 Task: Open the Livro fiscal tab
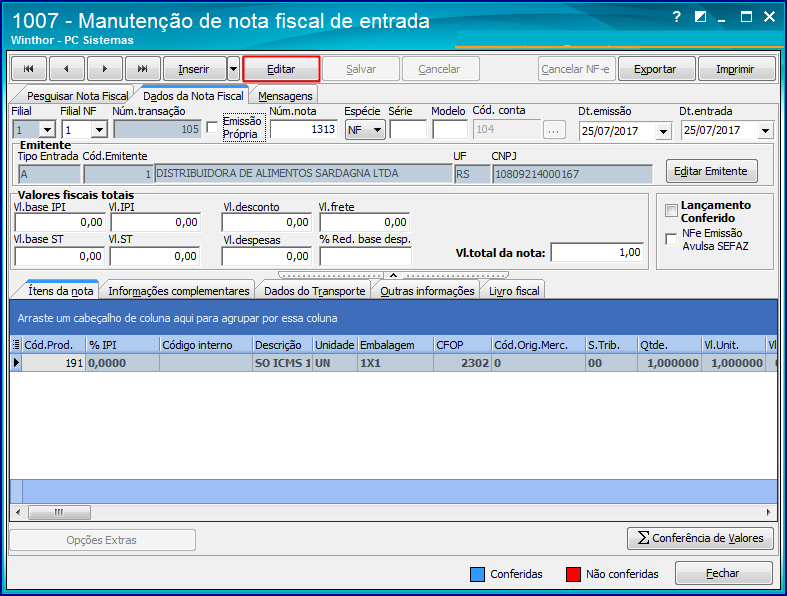(514, 291)
